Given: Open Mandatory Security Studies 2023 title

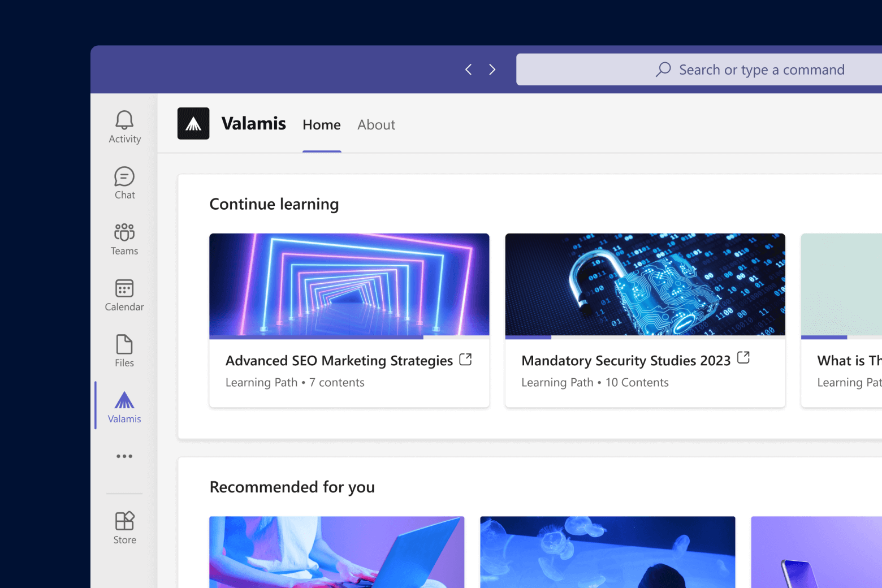Looking at the screenshot, I should pos(626,361).
